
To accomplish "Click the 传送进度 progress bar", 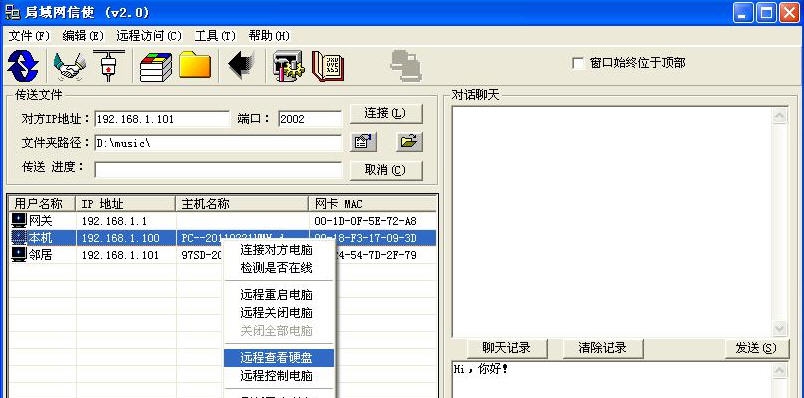I will 218,170.
